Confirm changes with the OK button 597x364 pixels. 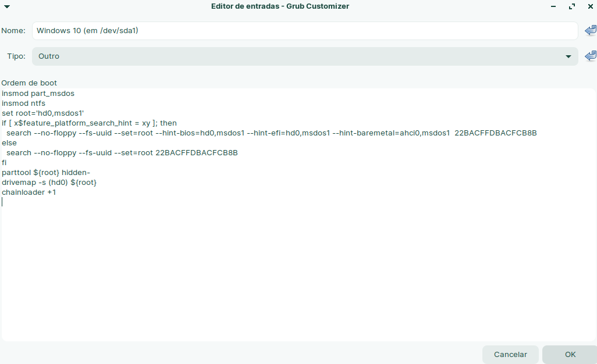570,355
